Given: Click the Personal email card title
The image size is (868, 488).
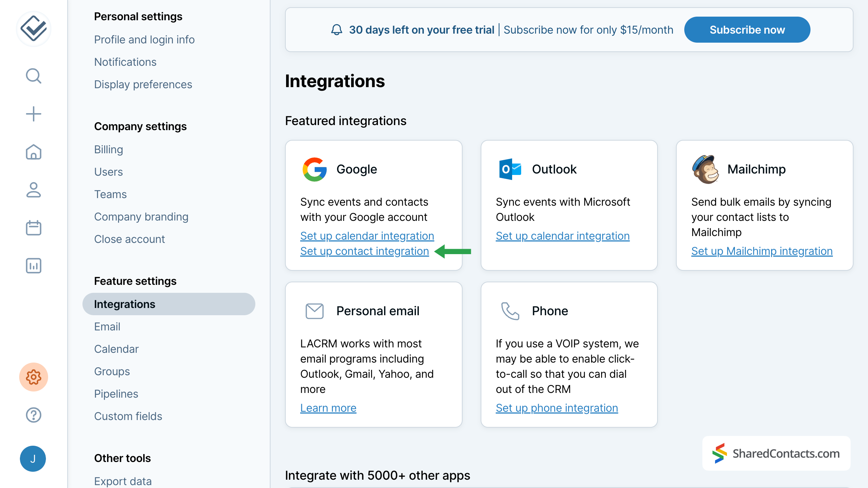Looking at the screenshot, I should pos(378,311).
